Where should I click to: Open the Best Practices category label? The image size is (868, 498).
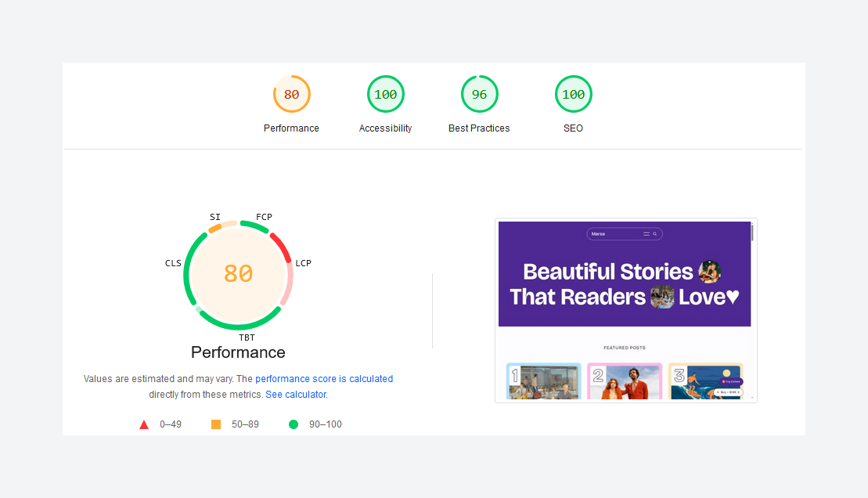pos(479,128)
